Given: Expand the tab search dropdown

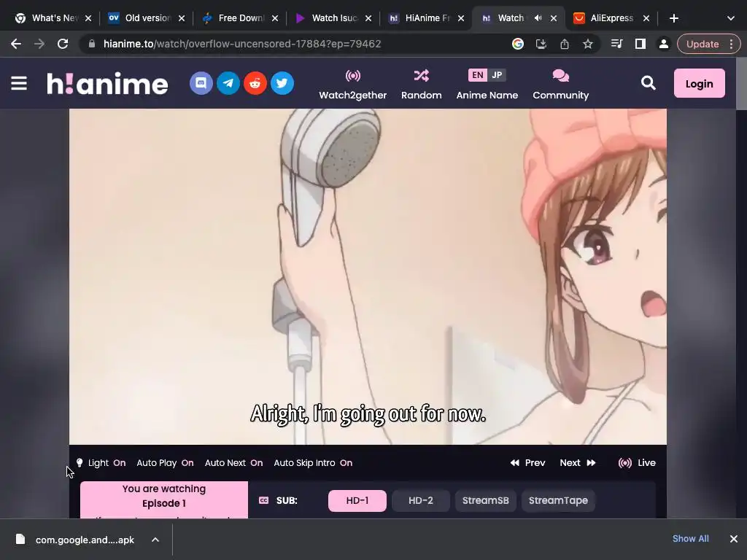Looking at the screenshot, I should click(x=731, y=18).
